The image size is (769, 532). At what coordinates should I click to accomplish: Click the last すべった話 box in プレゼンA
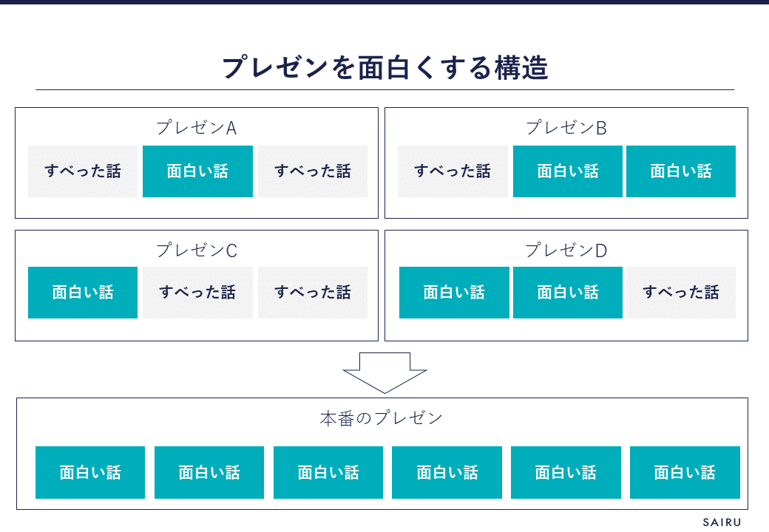click(x=313, y=171)
